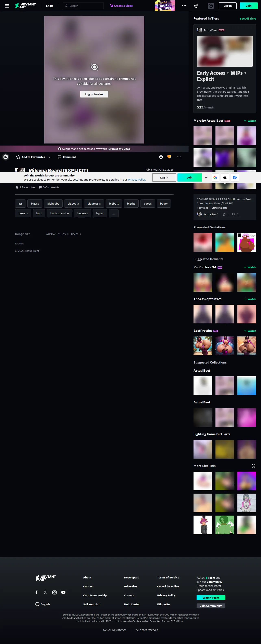Open the footer Facebook icon
The width and height of the screenshot is (261, 644).
(36, 592)
